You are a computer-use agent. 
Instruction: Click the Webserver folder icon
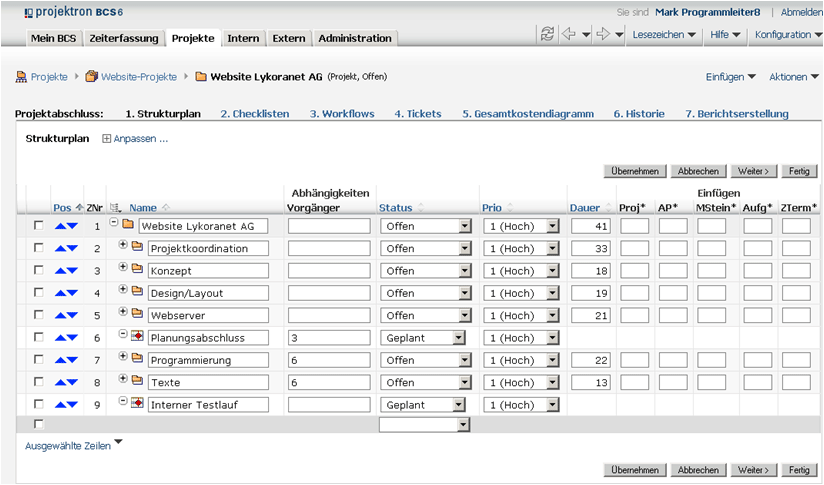[137, 313]
